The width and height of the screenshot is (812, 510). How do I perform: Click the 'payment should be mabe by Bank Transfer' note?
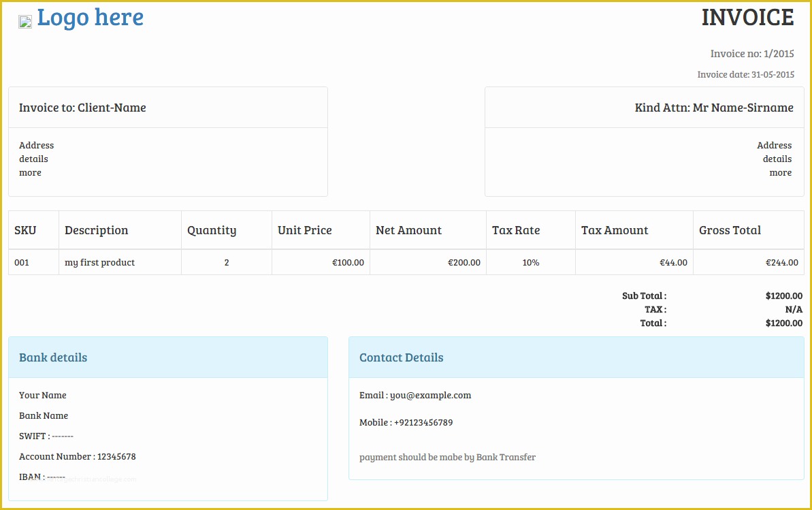[447, 457]
